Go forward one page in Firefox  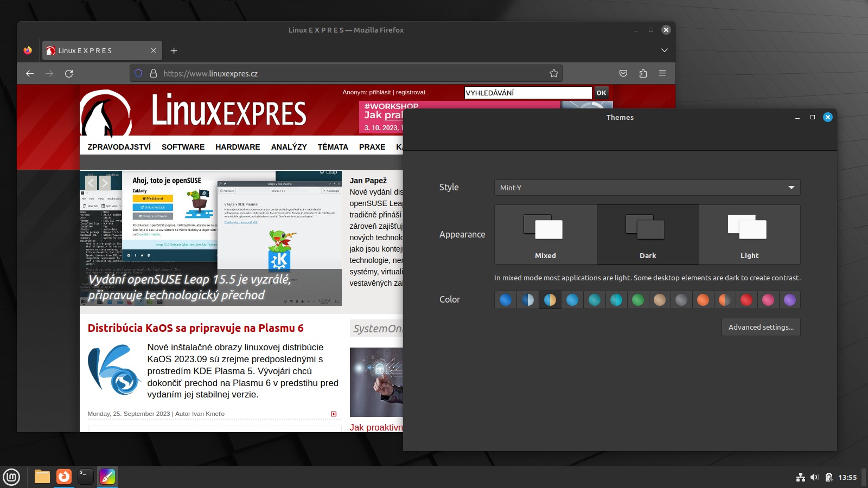(x=49, y=73)
